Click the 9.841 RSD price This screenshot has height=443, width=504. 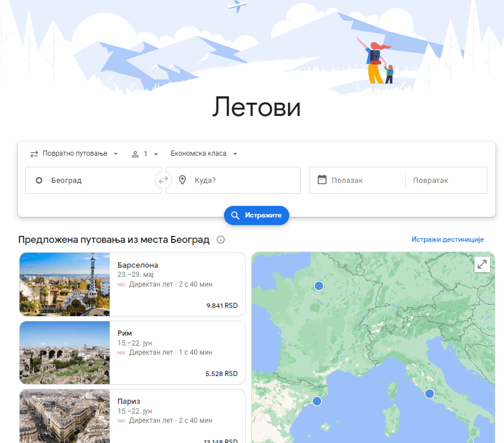click(x=222, y=306)
